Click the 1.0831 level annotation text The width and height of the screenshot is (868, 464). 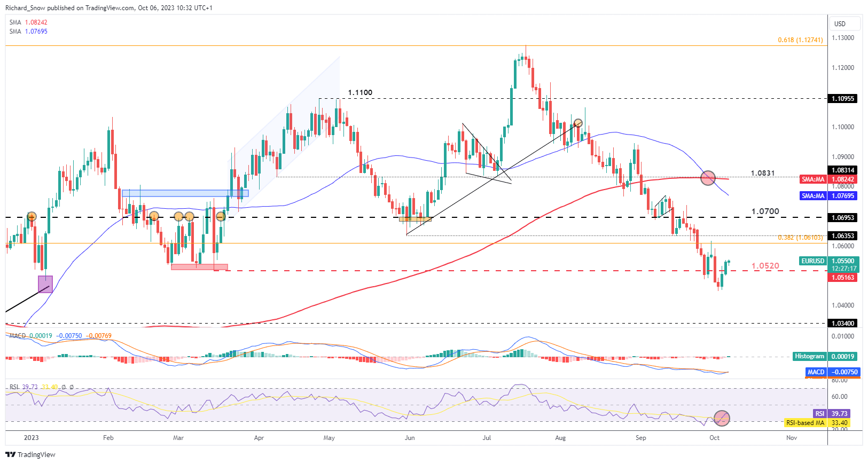763,174
